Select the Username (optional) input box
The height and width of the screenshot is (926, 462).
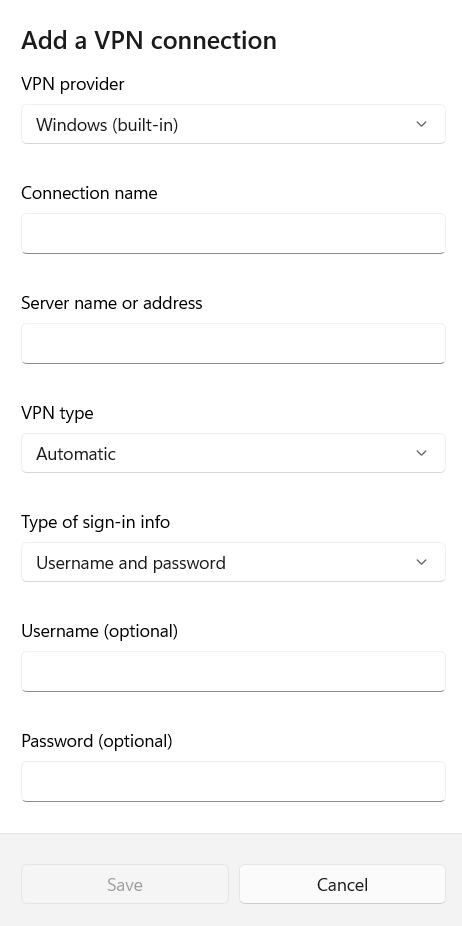click(233, 671)
